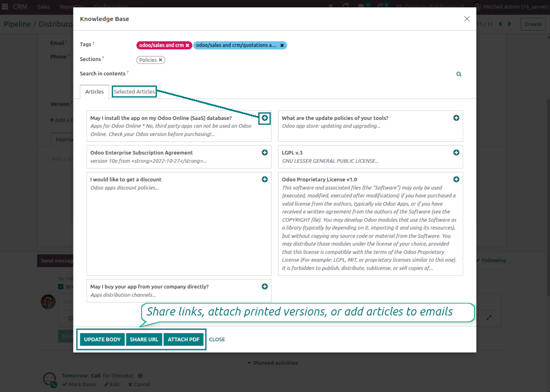Open user menu Mitchell Admin
This screenshot has width=550, height=392.
click(x=511, y=7)
